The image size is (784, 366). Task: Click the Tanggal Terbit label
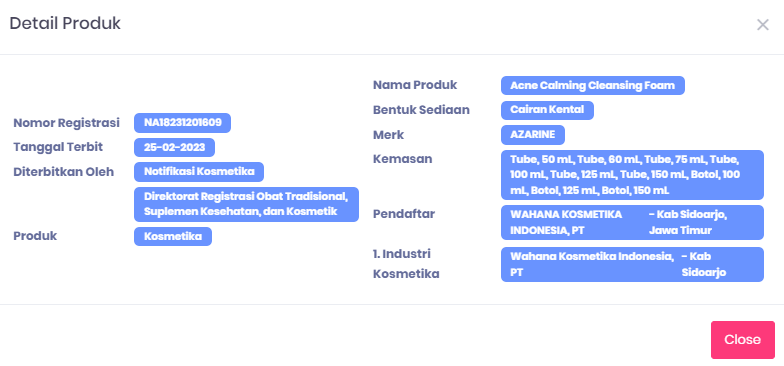[58, 147]
